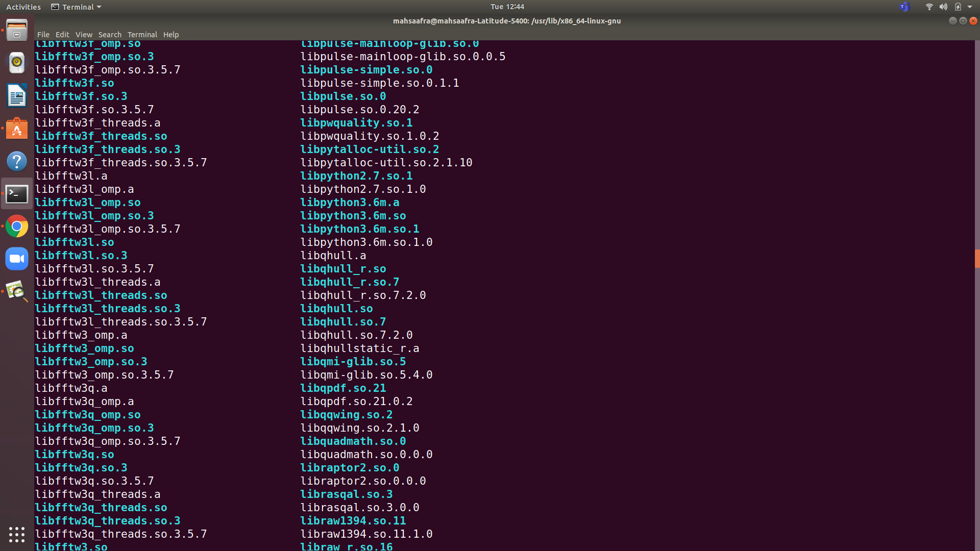Open LibreOffice Writer dock icon

16,95
